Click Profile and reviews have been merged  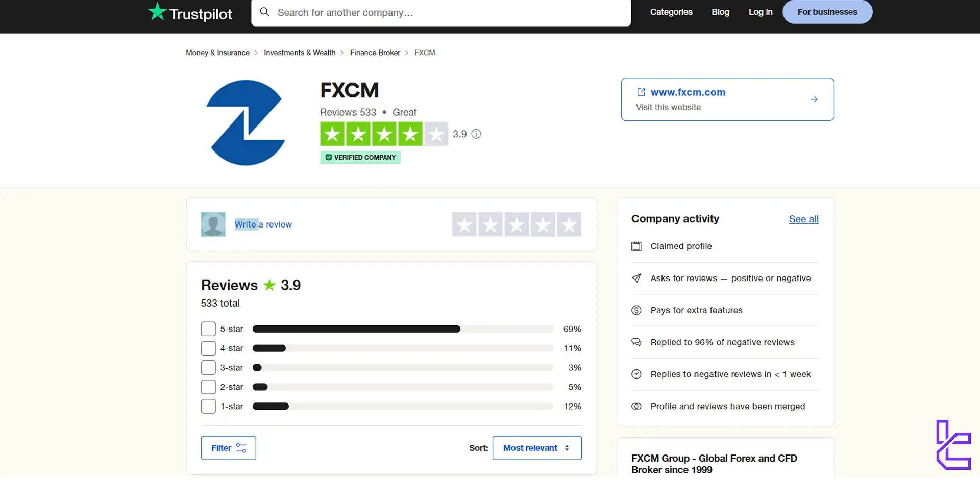click(x=728, y=407)
